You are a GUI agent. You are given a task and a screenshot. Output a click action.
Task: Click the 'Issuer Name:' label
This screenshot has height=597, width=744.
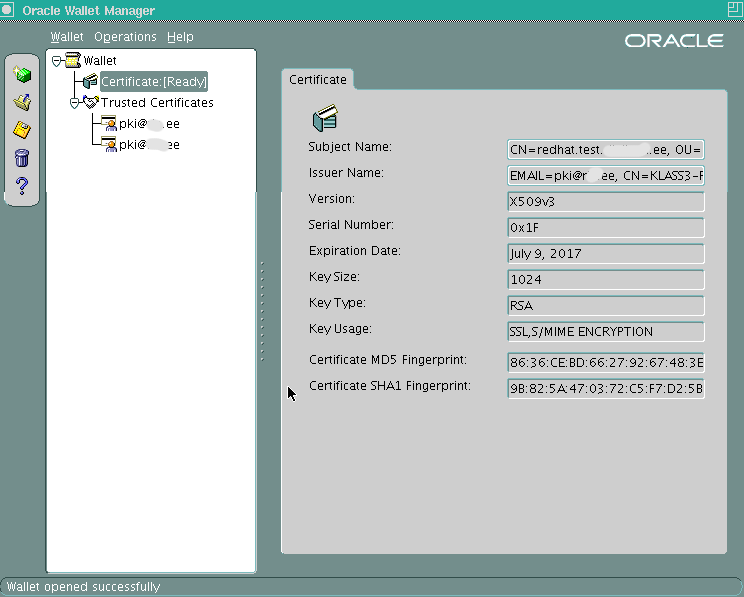click(346, 173)
